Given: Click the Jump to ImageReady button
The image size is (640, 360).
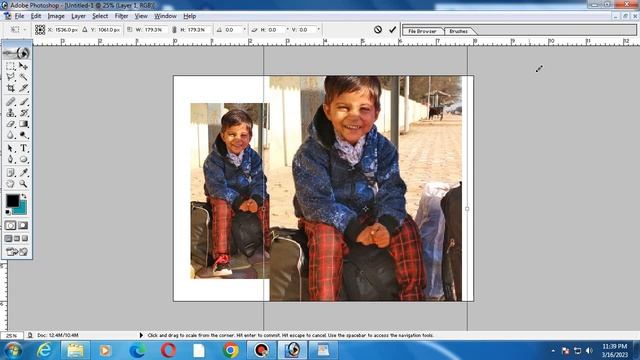Looking at the screenshot, I should [17, 252].
